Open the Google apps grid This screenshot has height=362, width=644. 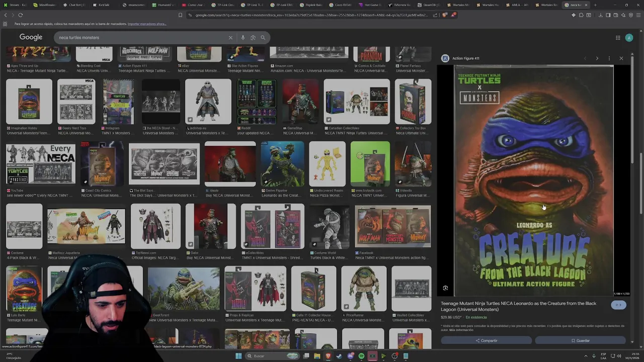[x=618, y=38]
